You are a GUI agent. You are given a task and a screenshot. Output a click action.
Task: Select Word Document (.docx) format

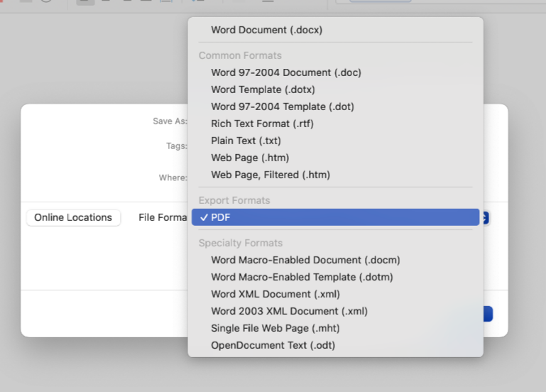335,30
